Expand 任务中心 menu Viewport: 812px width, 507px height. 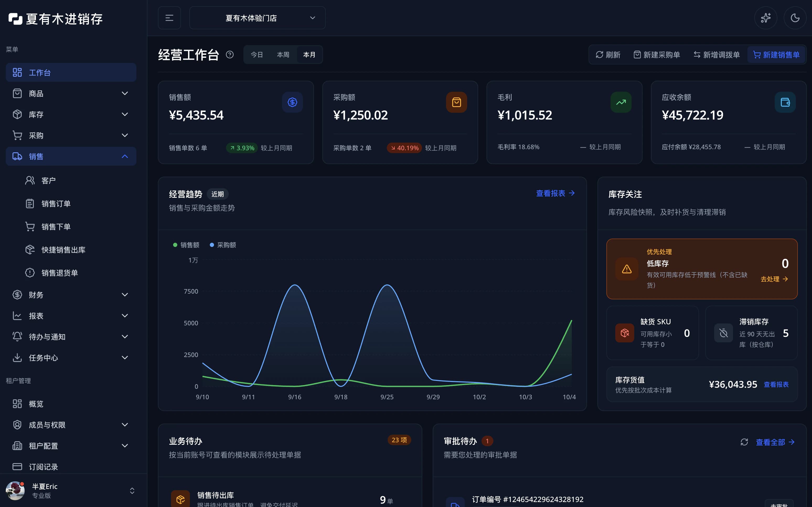tap(71, 358)
